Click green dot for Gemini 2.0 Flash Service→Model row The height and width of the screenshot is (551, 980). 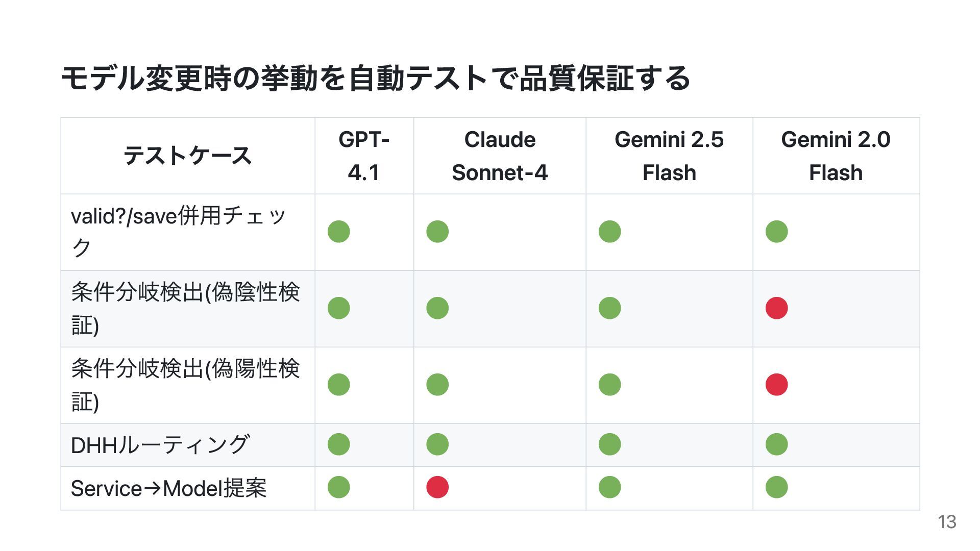776,487
